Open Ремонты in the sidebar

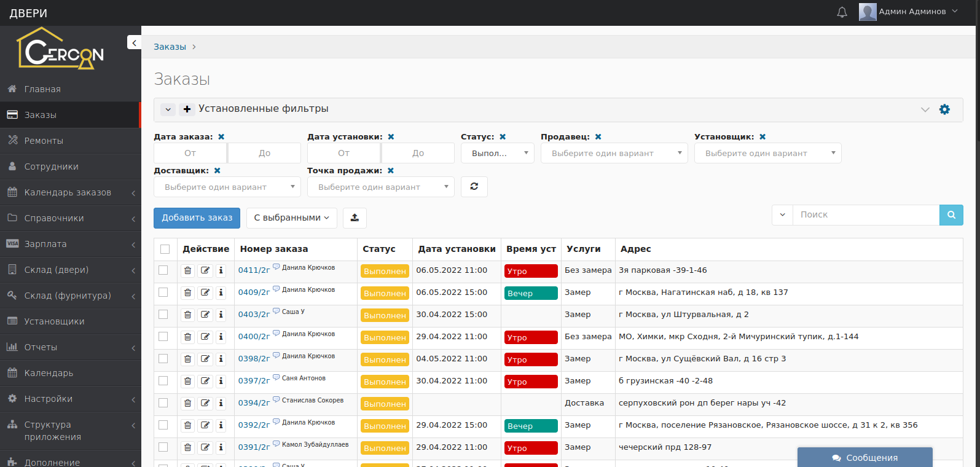[44, 141]
